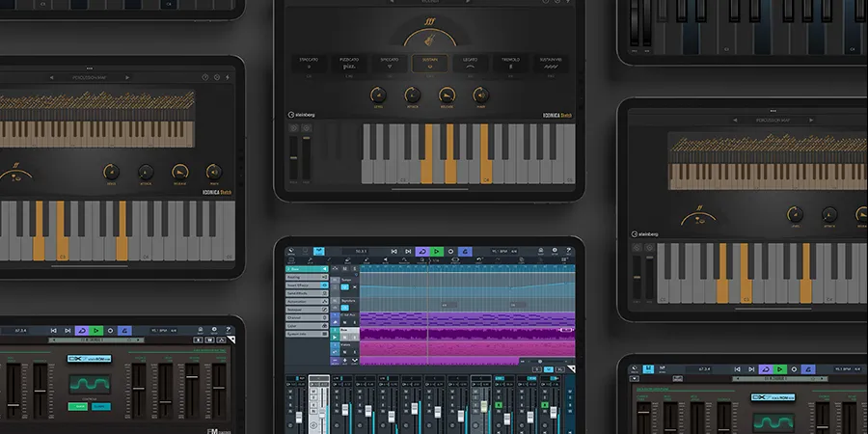
Task: Click the Level knob on left percussion map tablet
Action: 111,172
